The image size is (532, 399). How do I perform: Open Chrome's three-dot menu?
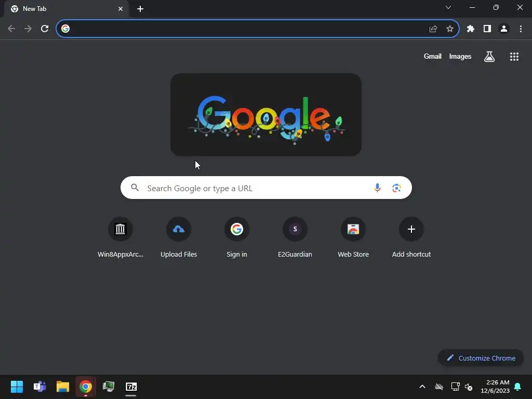click(x=521, y=29)
